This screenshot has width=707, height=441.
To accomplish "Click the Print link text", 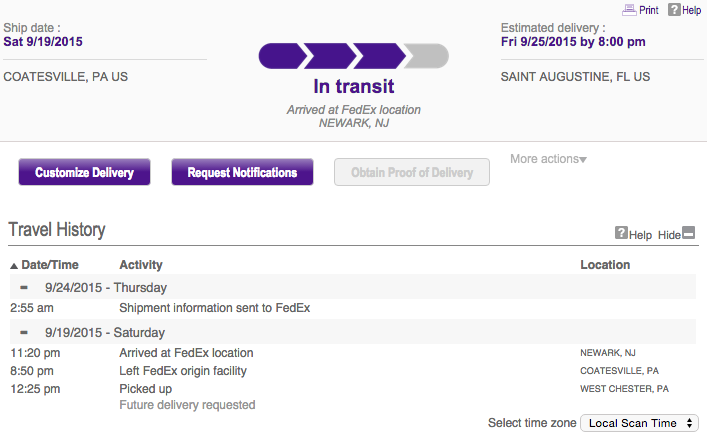I will point(649,10).
